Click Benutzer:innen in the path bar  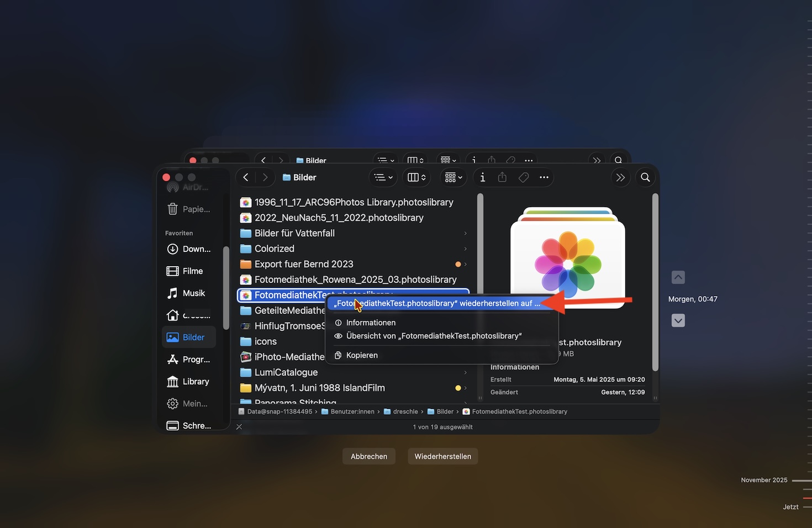tap(348, 411)
